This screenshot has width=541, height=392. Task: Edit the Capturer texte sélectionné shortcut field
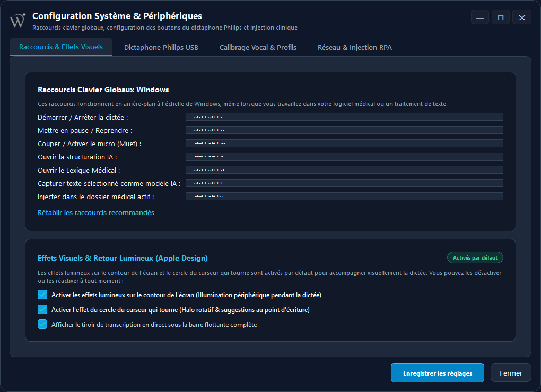coord(344,183)
